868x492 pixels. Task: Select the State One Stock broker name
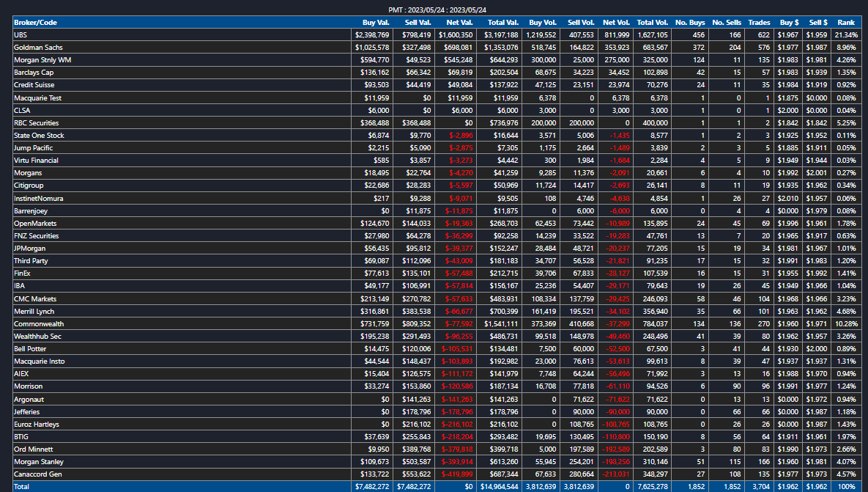[x=39, y=135]
